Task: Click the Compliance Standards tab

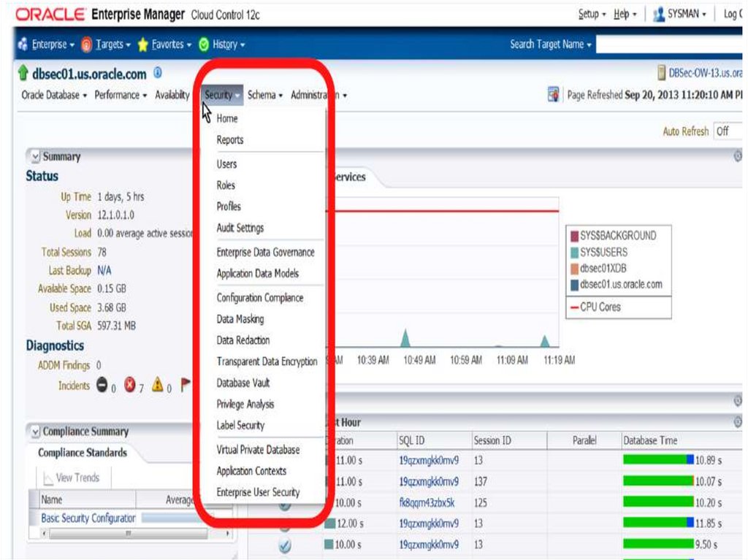Action: point(83,453)
